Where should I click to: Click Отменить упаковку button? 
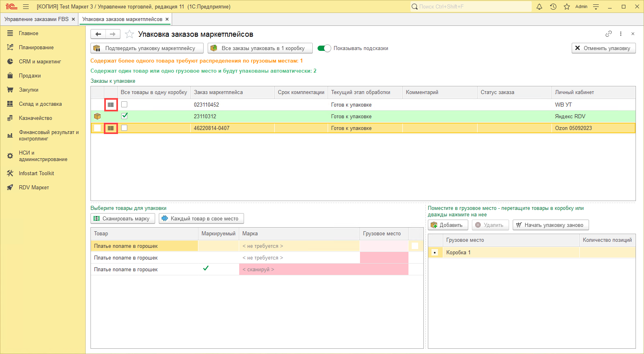click(x=603, y=48)
